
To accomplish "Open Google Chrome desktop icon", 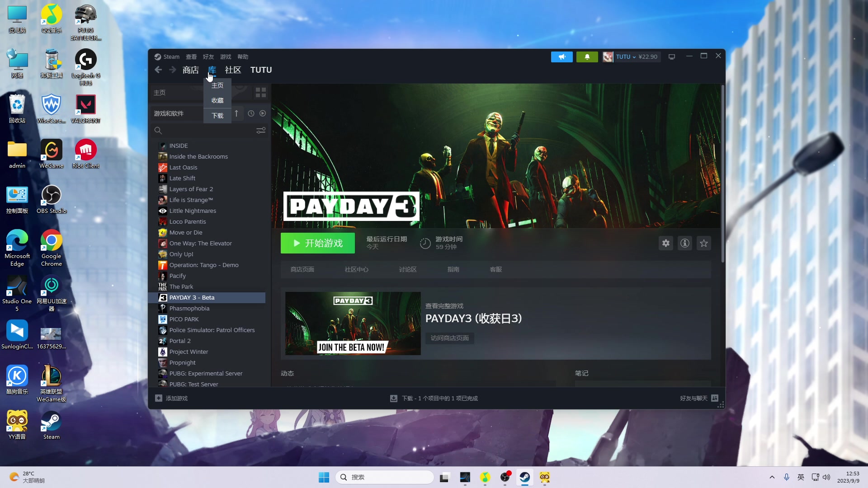I will 51,248.
